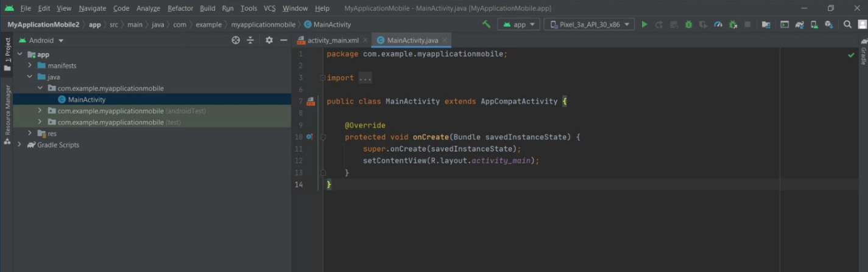Click line number 14 in the gutter
The image size is (868, 272).
[298, 184]
